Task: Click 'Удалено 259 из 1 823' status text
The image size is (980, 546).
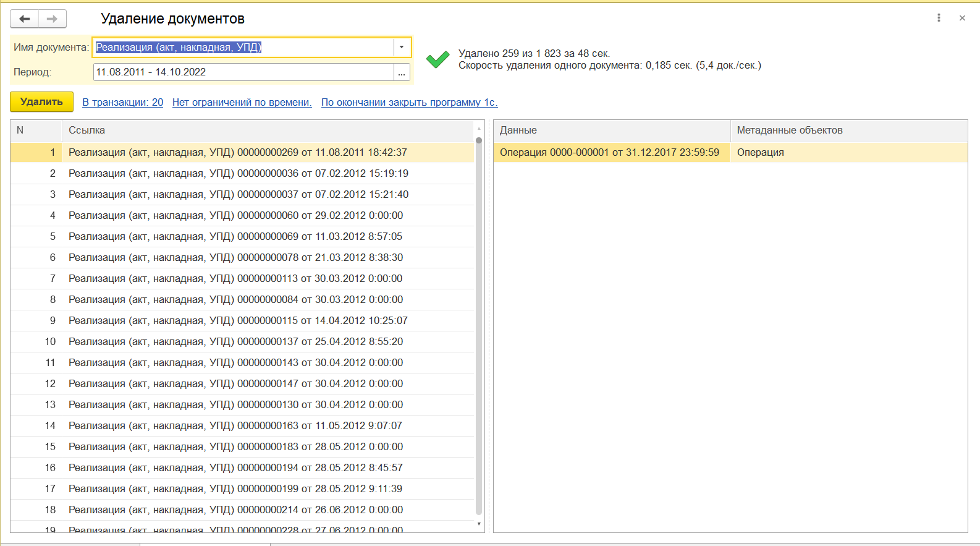Action: pyautogui.click(x=534, y=54)
